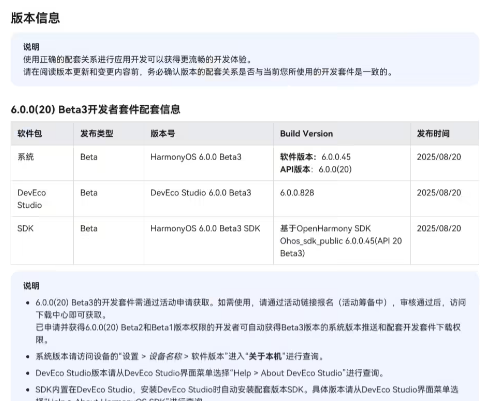Click the 说明 title below the table
This screenshot has height=401, width=480.
click(31, 286)
